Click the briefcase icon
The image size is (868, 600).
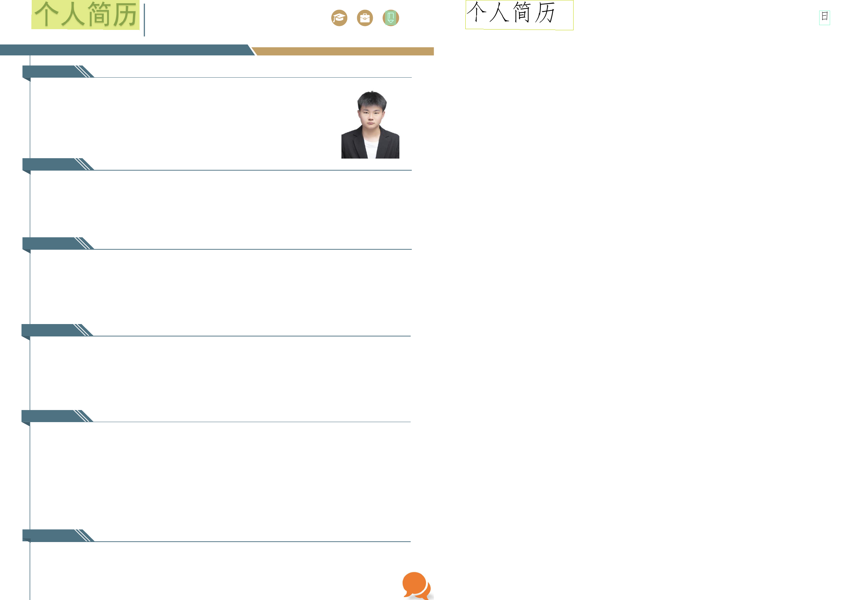[x=364, y=18]
